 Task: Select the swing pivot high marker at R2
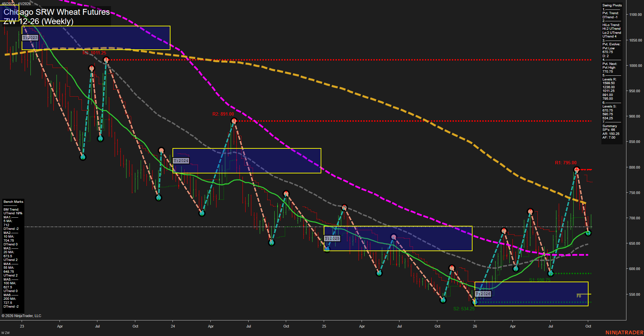[x=234, y=121]
